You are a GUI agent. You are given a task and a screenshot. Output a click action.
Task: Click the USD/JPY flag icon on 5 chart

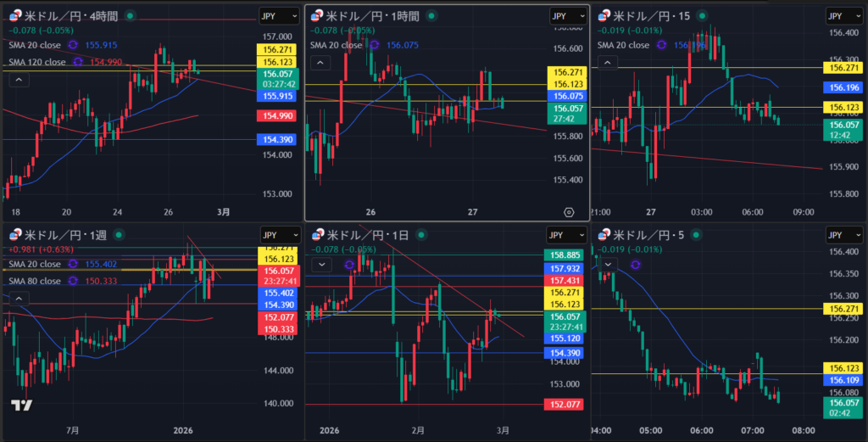pyautogui.click(x=604, y=235)
